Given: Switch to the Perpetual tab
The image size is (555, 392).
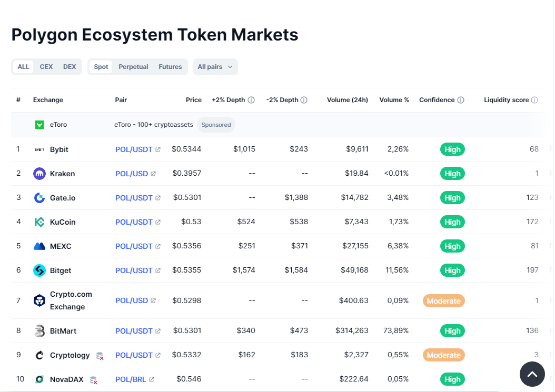Looking at the screenshot, I should 133,67.
